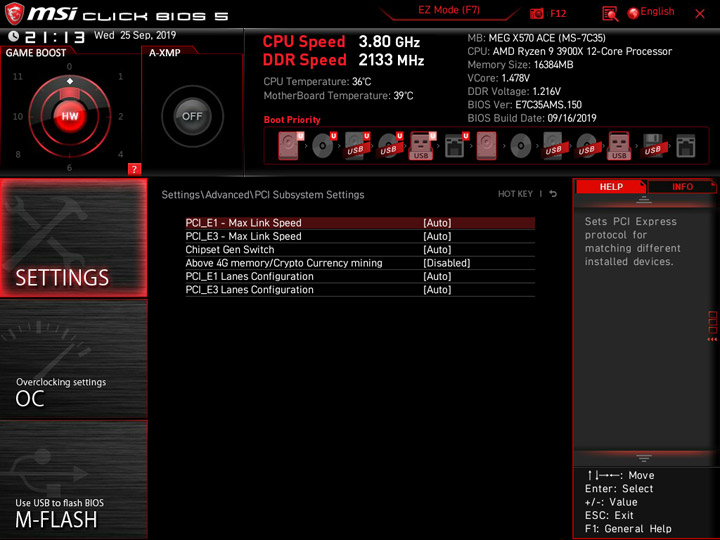Pick the UEFI USB CD/DVD boot icon
This screenshot has width=720, height=540.
coord(390,146)
